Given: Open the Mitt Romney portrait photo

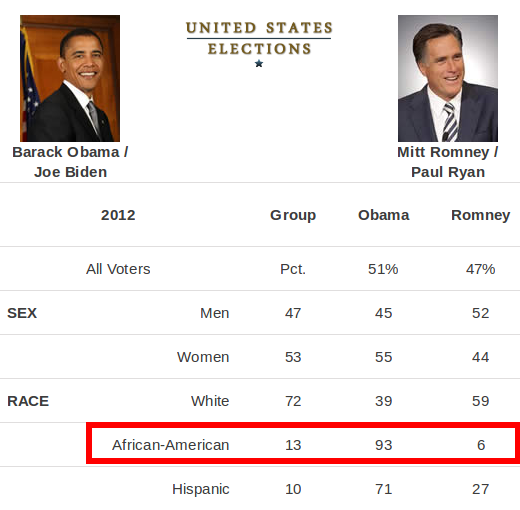Looking at the screenshot, I should 448,78.
